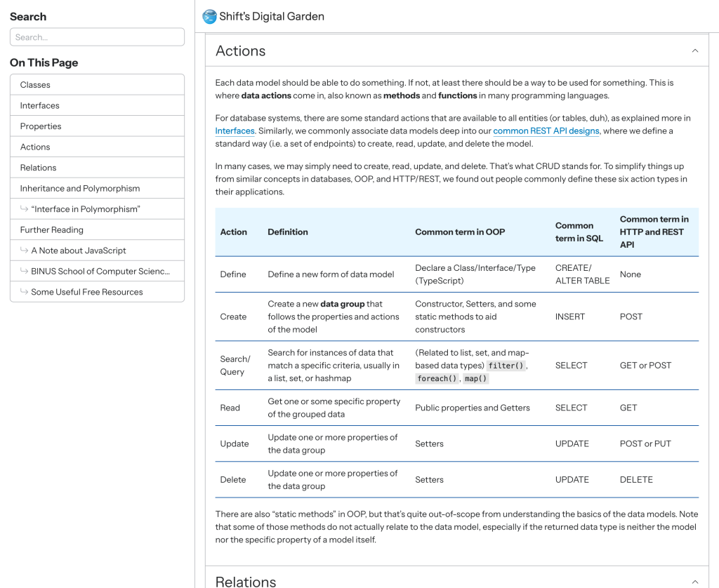Collapse the Actions section chevron
Viewport: 719px width, 588px height.
click(694, 51)
